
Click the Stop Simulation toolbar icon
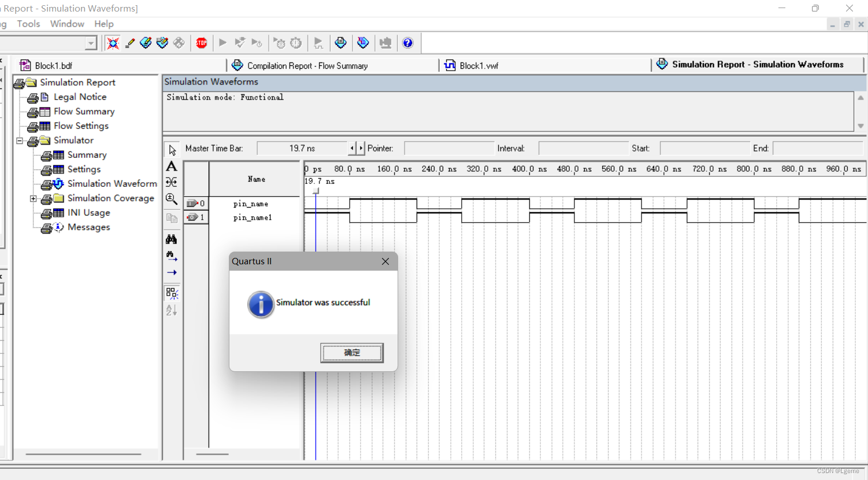coord(201,43)
